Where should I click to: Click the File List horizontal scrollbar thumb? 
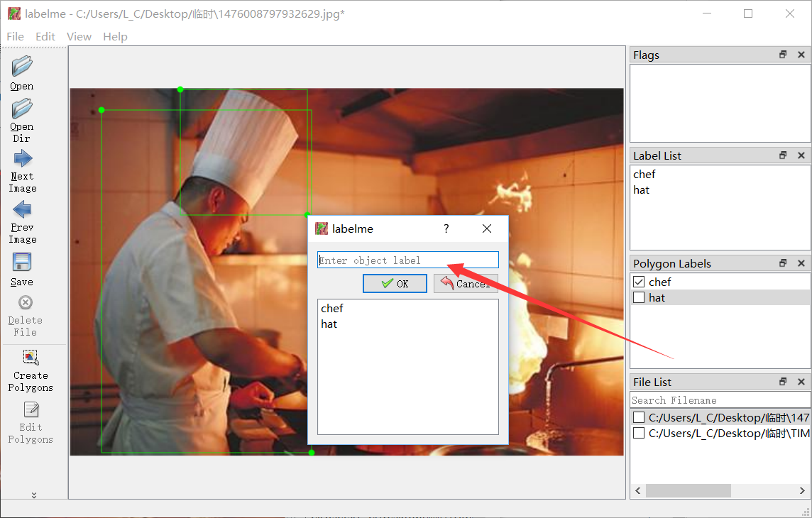coord(688,490)
